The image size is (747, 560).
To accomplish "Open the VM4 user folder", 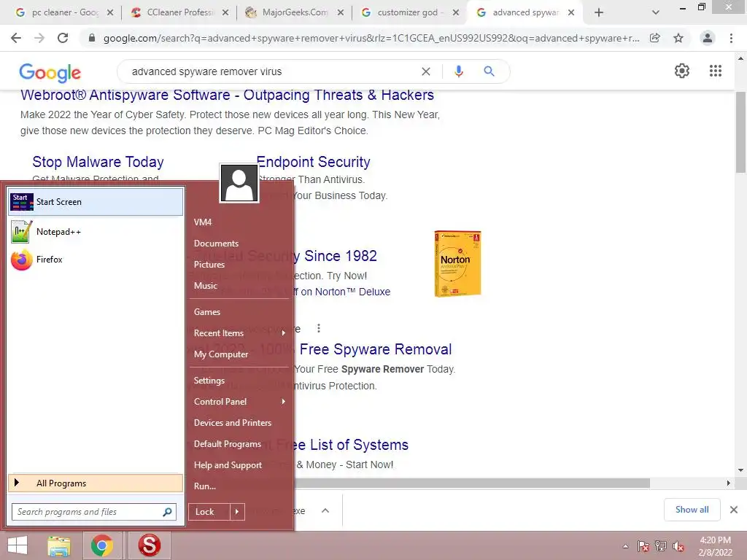I will (x=203, y=222).
